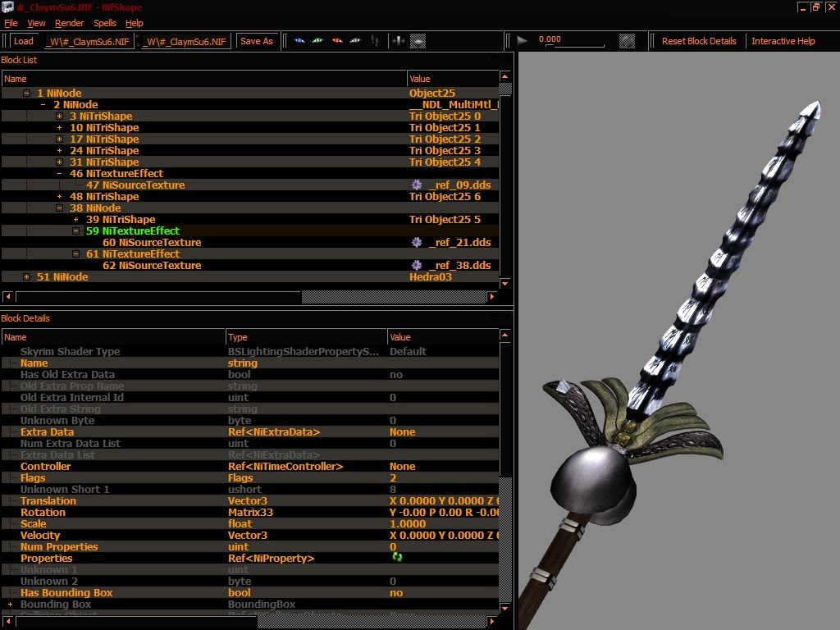This screenshot has width=840, height=630.
Task: Click the Skyrim Shader Type value Default
Action: [x=408, y=351]
